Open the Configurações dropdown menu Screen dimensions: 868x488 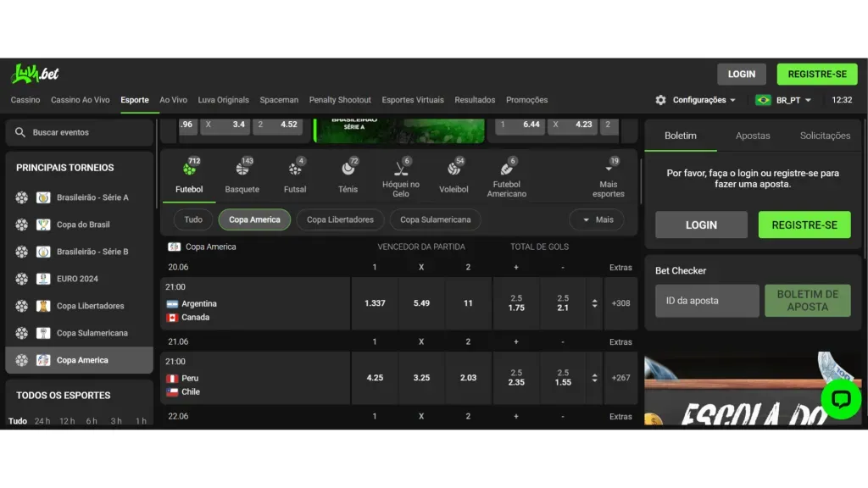[696, 100]
